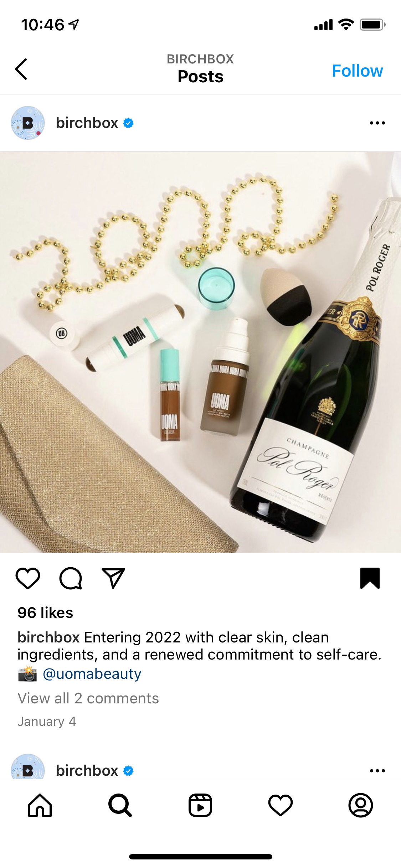Open comments via the speech bubble icon

pos(71,578)
